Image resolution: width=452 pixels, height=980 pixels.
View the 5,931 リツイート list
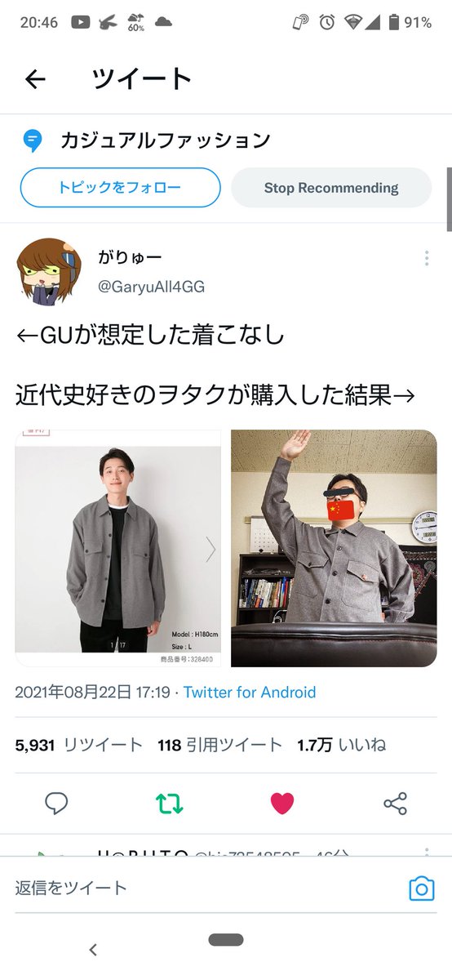coord(79,745)
